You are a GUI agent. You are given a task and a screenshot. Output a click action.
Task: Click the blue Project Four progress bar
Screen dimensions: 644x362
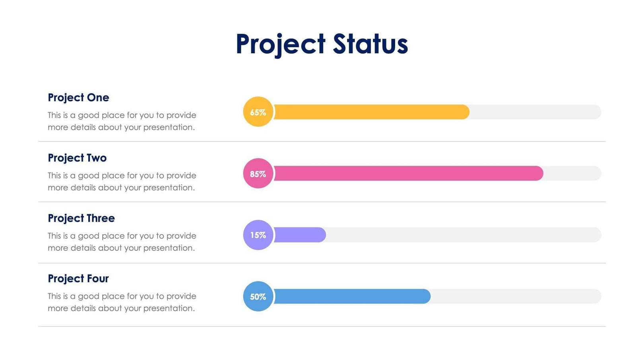(352, 296)
